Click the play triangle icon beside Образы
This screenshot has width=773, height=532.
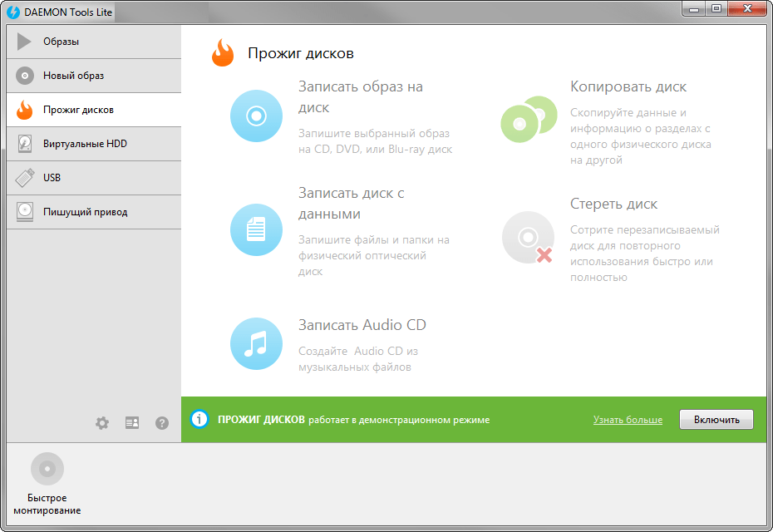[24, 42]
